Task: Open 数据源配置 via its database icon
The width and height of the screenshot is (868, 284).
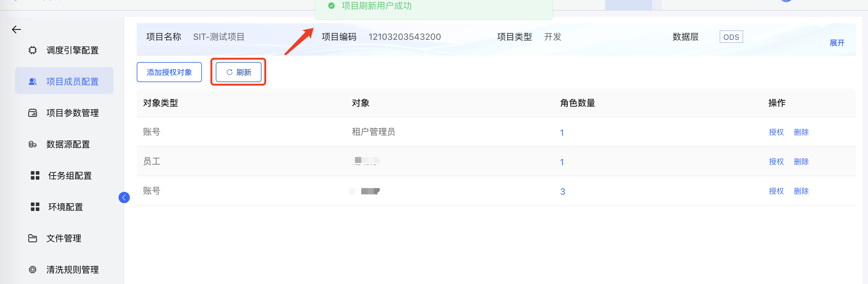Action: [32, 144]
